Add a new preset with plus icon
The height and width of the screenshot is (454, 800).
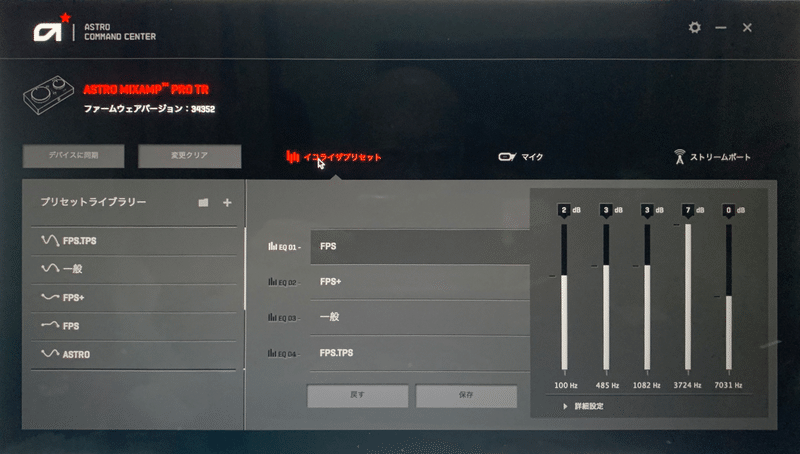pos(227,203)
